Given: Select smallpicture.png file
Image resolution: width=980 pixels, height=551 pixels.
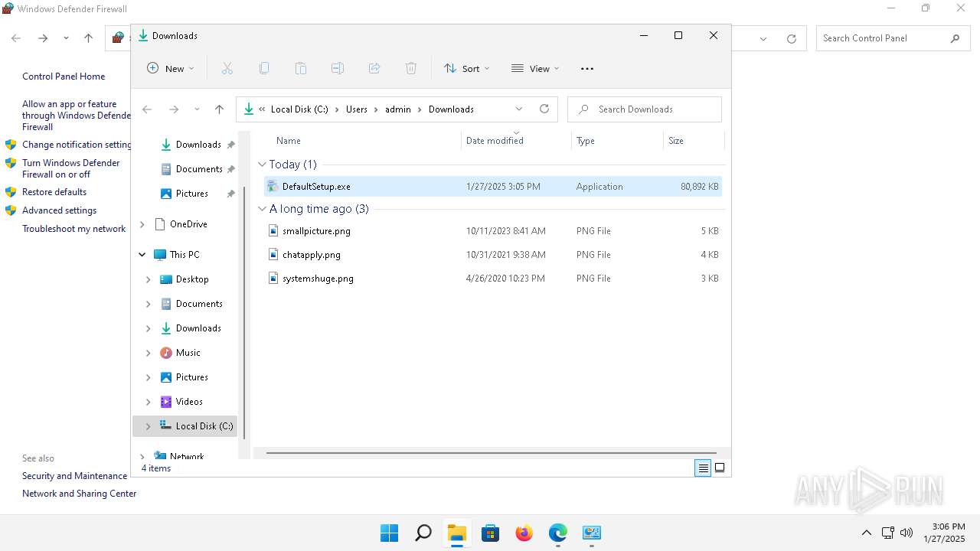Looking at the screenshot, I should pos(493,231).
